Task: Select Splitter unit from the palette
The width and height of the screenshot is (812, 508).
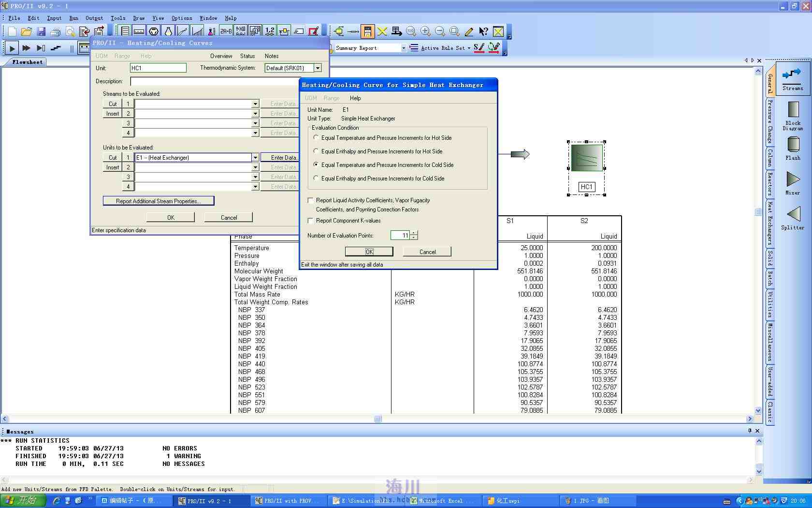Action: coord(793,218)
